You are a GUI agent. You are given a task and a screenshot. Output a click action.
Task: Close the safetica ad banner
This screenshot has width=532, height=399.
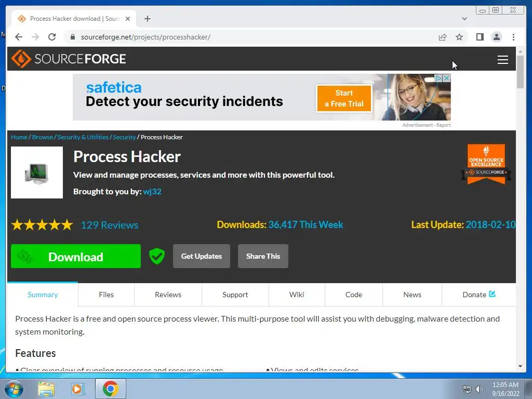tap(447, 78)
